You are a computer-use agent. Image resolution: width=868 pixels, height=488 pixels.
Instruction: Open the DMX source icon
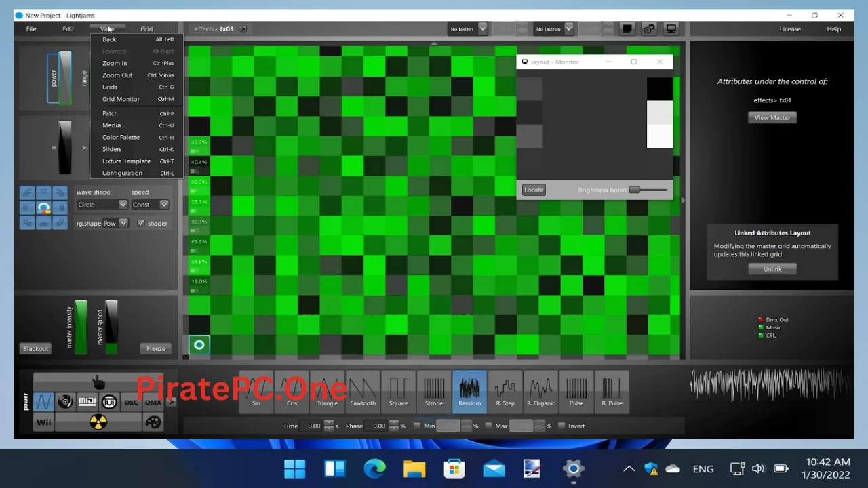tap(153, 402)
